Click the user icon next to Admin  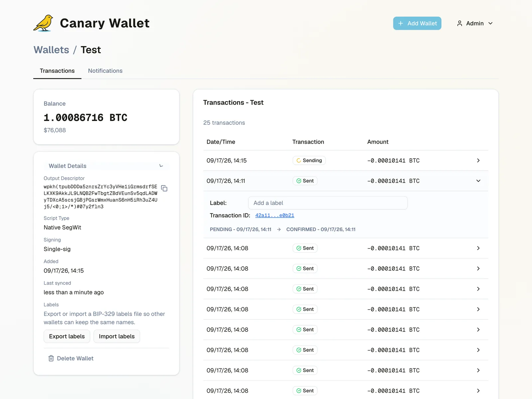pos(460,23)
